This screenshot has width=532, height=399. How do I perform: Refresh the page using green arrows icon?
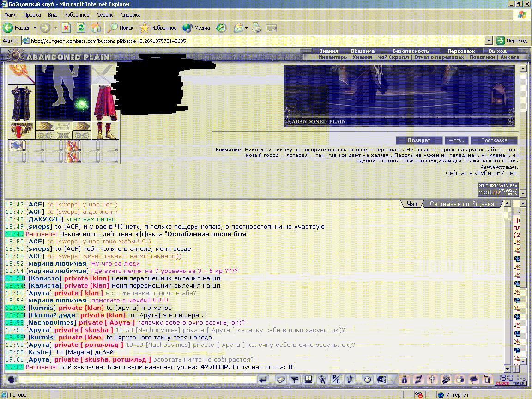(81, 28)
